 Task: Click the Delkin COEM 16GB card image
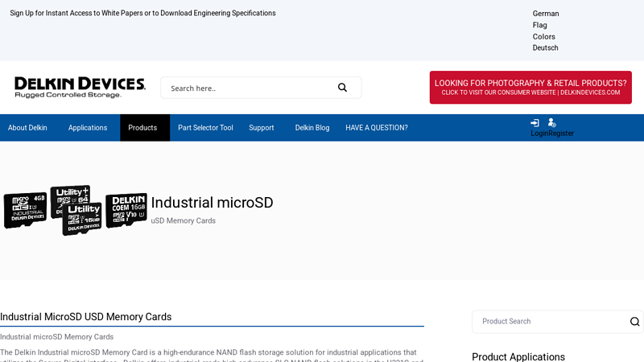[x=126, y=210]
